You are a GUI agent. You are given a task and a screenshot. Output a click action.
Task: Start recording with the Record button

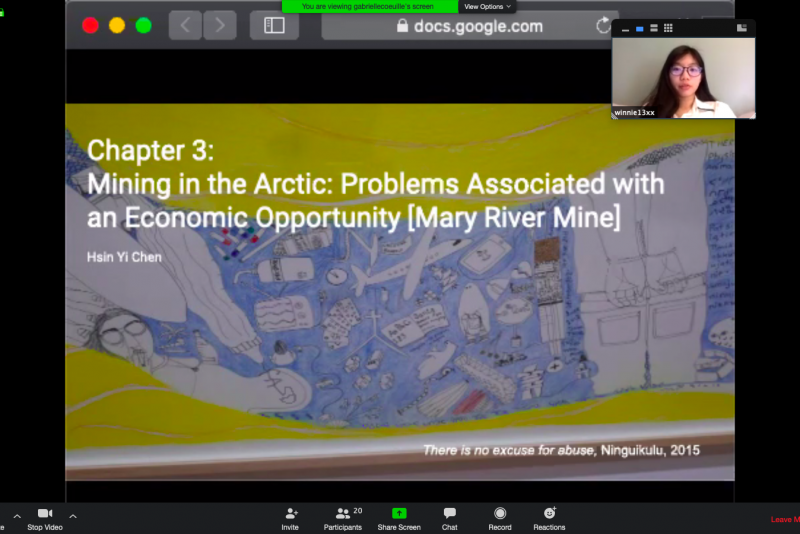click(x=500, y=518)
